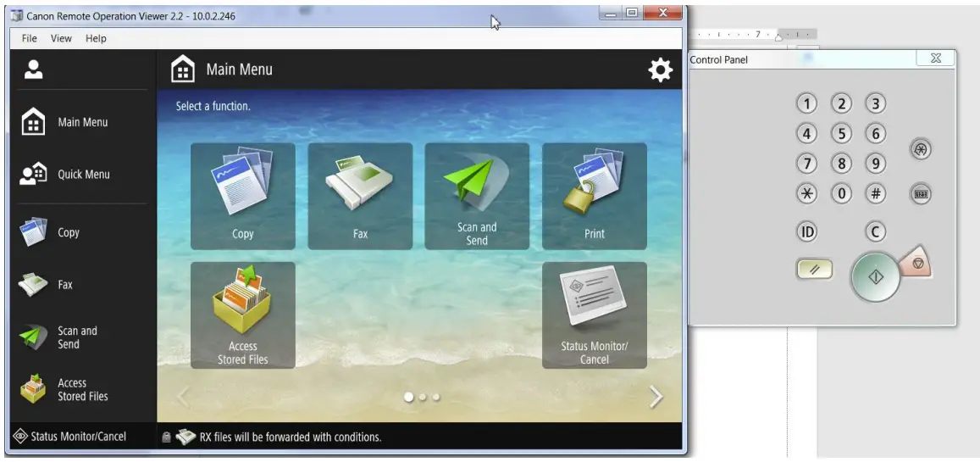
Task: Click keypad button 2 on Control Panel
Action: click(841, 103)
